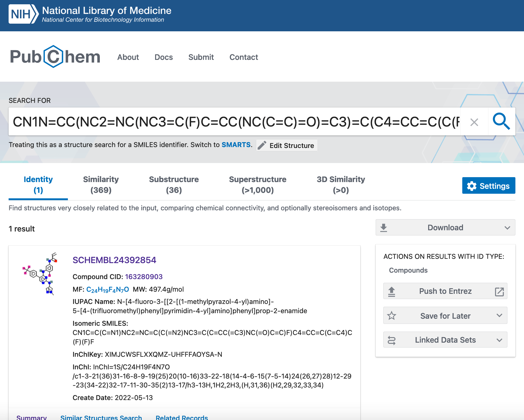The image size is (524, 420).
Task: Click the IUPAC Name text
Action: [190, 306]
